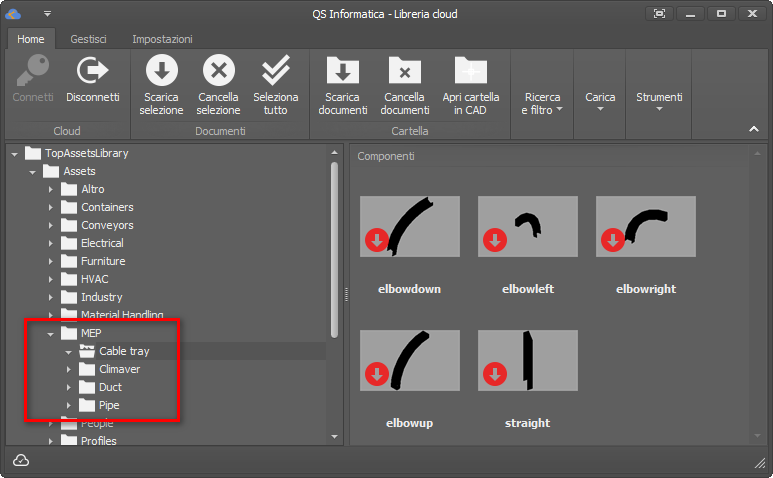The image size is (773, 478).
Task: Open the Carica dropdown menu
Action: point(600,102)
